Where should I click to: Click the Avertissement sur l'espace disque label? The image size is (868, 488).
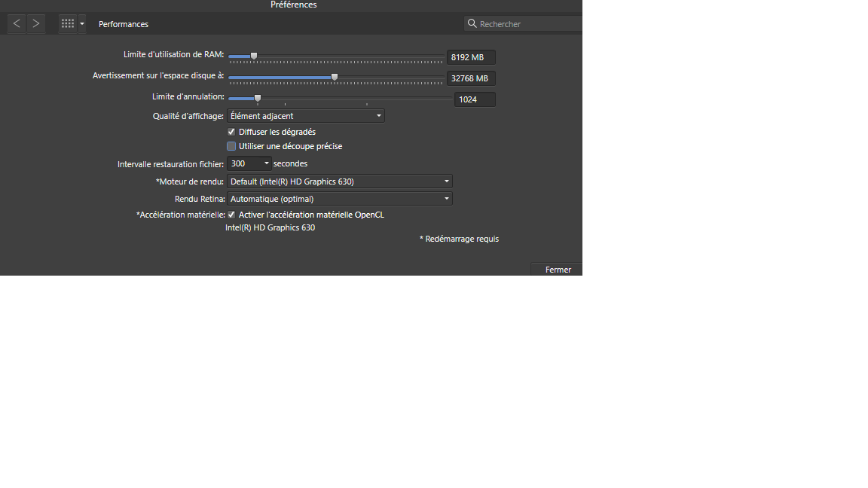point(158,75)
